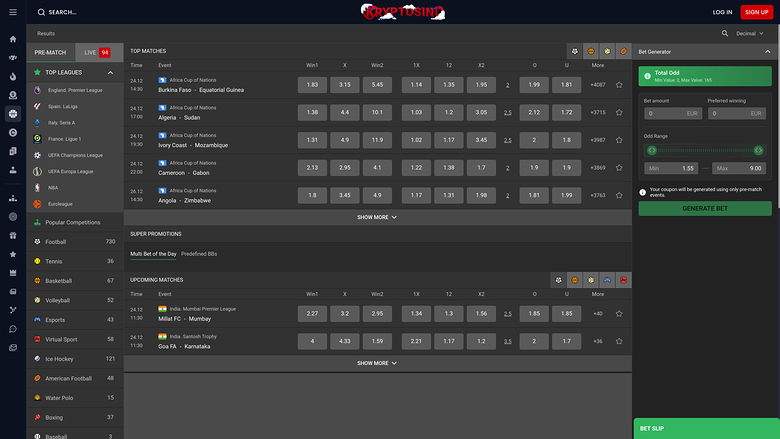This screenshot has height=439, width=780.
Task: Click the crown icon in the left rail
Action: pos(13,272)
